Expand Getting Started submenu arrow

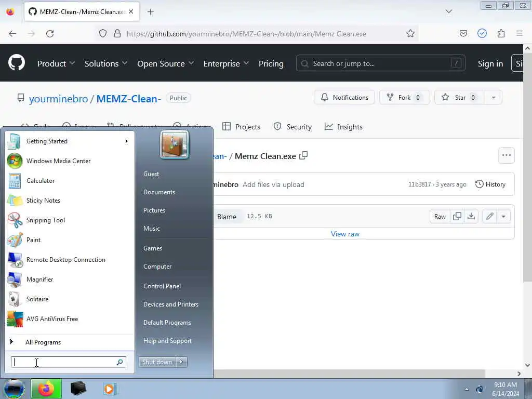point(127,141)
